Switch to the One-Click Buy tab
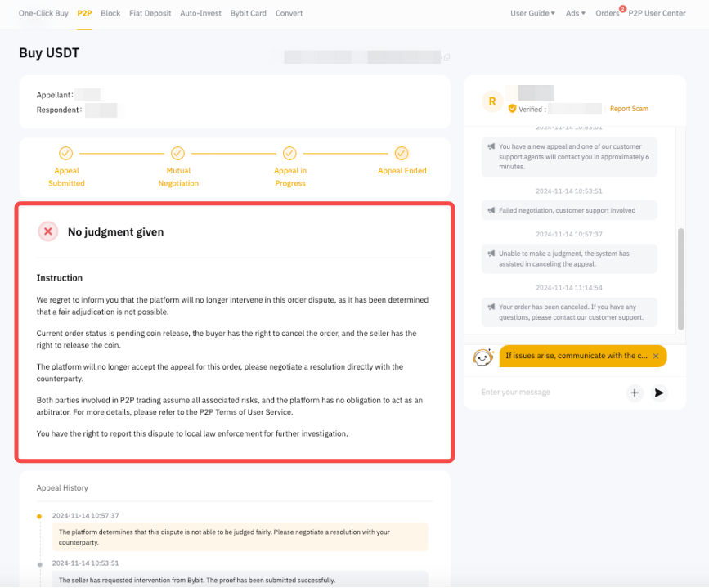Screen dimensions: 709x588 point(43,13)
